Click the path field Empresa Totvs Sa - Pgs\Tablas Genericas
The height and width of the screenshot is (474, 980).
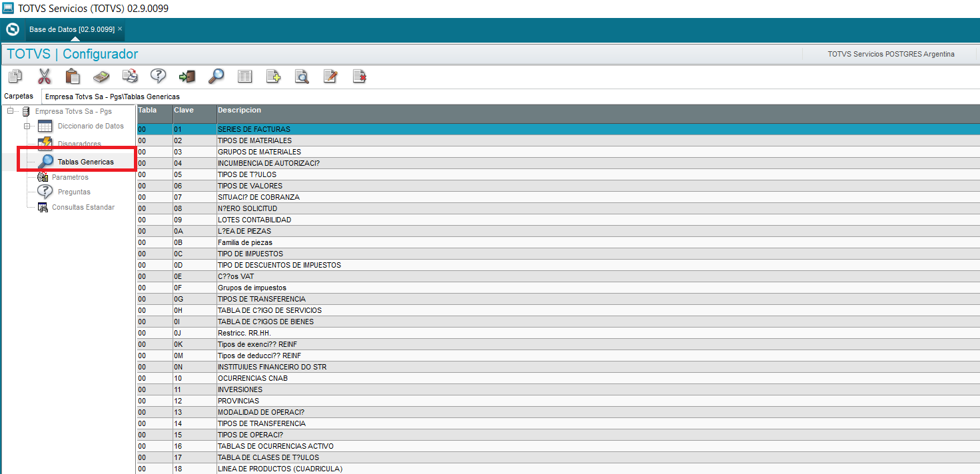click(x=510, y=97)
